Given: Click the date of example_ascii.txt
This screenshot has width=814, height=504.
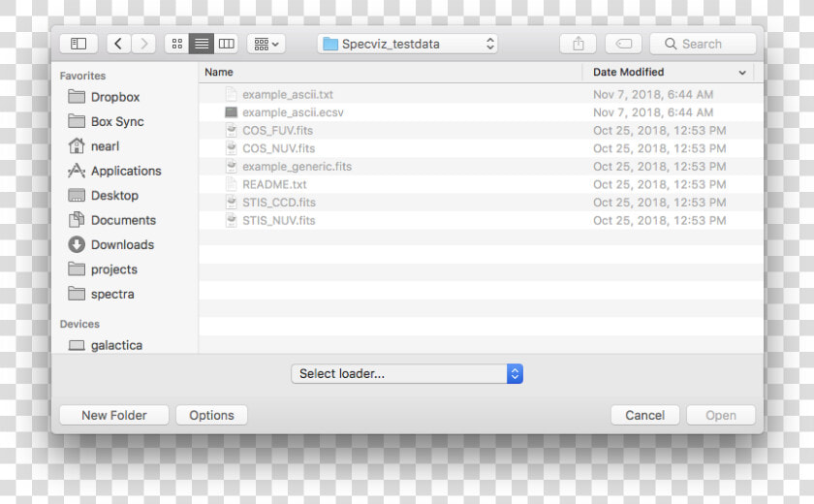Looking at the screenshot, I should pyautogui.click(x=653, y=94).
